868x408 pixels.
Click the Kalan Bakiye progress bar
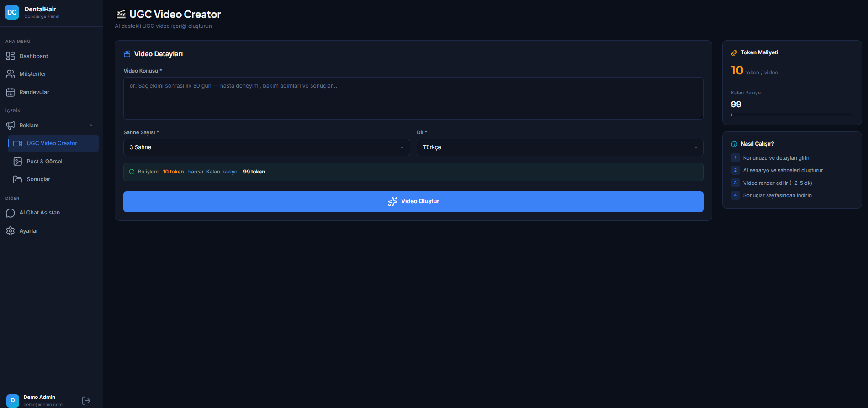coord(792,115)
